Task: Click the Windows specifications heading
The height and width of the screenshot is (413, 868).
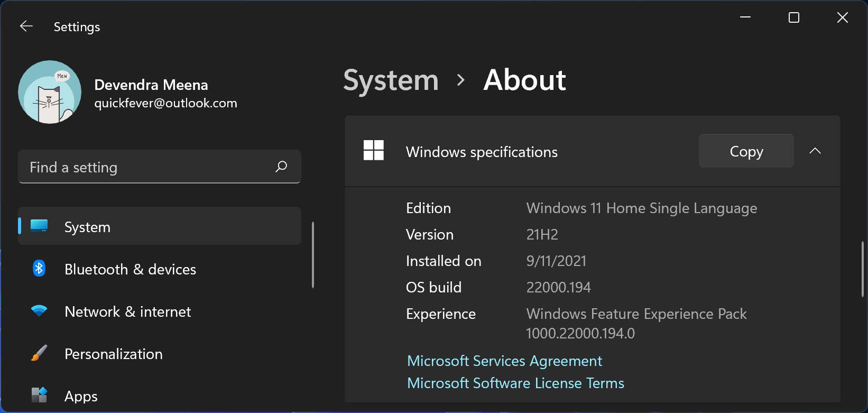Action: click(482, 152)
